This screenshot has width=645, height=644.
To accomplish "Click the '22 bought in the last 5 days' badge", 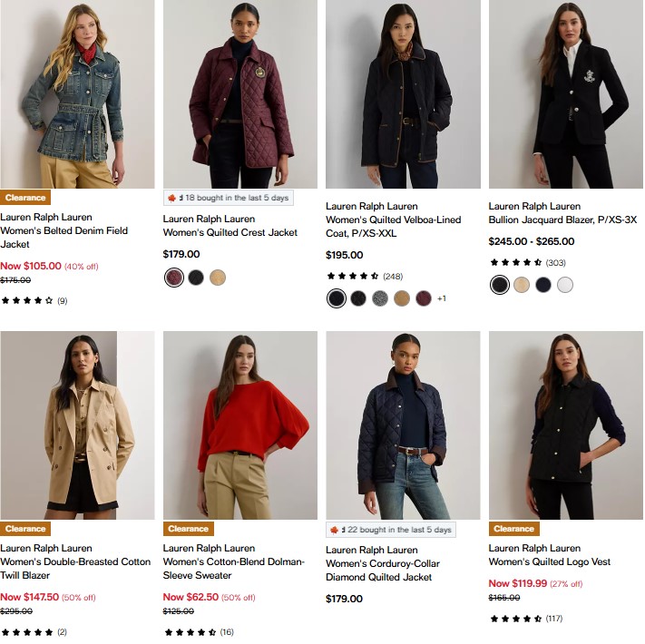I will pos(390,530).
